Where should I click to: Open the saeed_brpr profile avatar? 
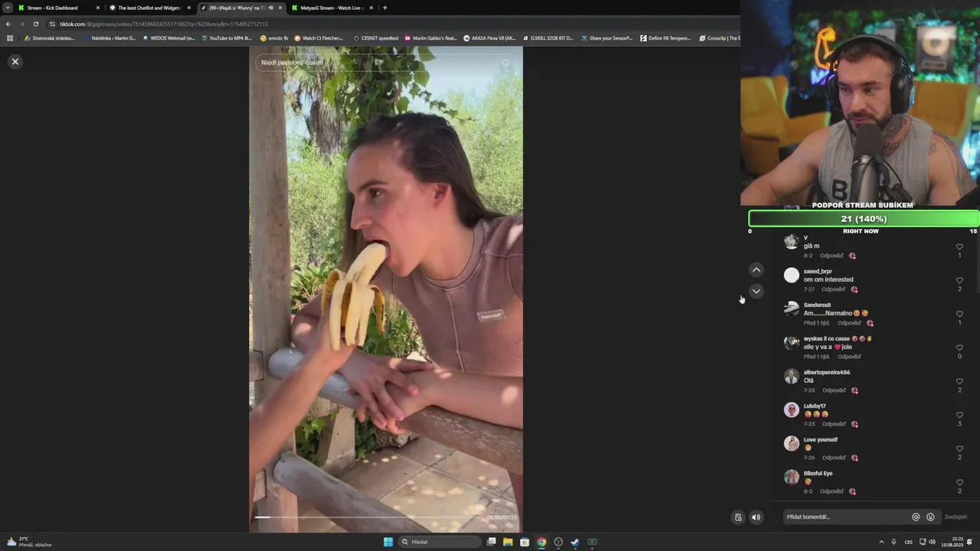click(792, 275)
